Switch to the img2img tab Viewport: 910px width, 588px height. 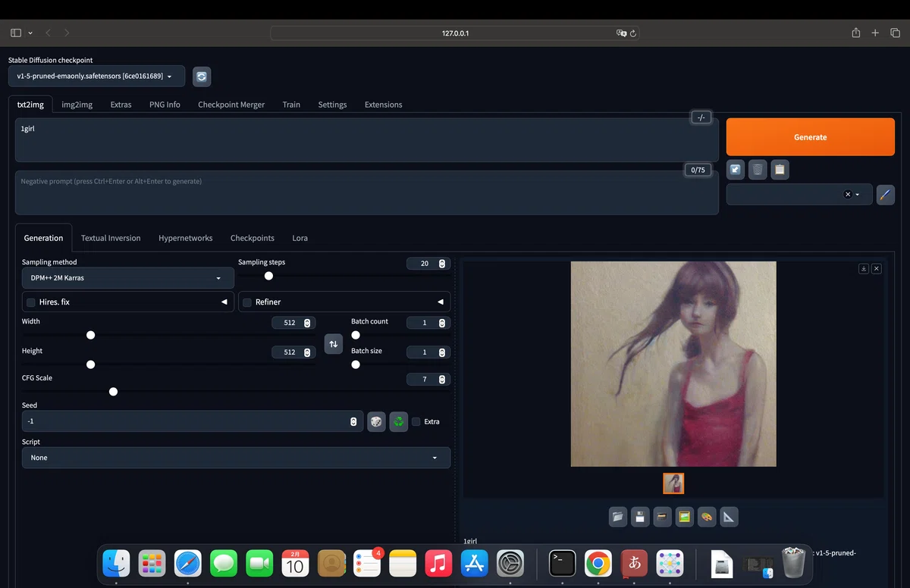click(x=77, y=105)
